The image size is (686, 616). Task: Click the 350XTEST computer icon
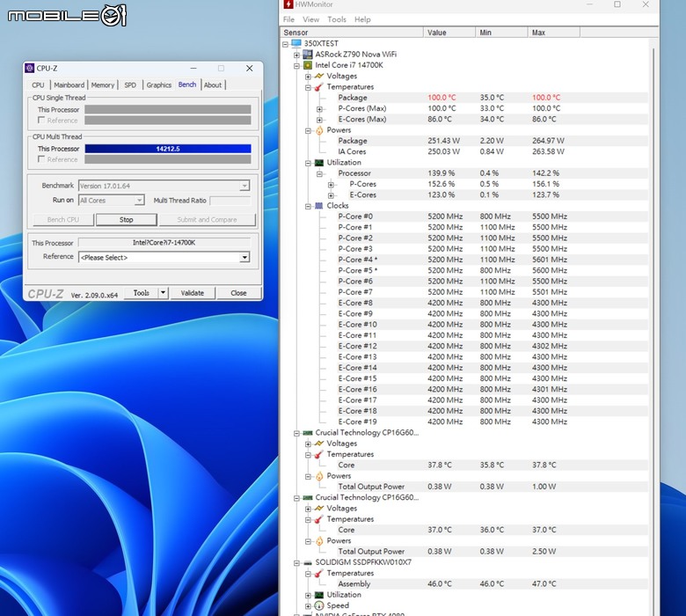(296, 43)
